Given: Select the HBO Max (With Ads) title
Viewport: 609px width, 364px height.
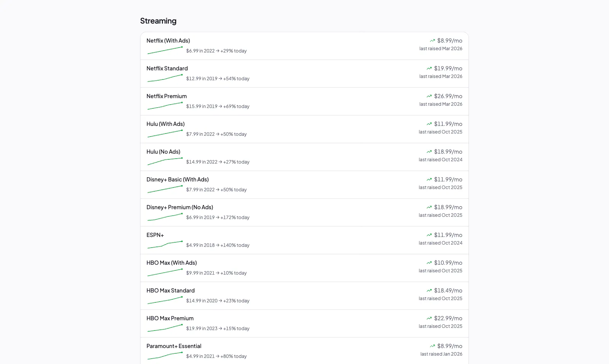Looking at the screenshot, I should click(172, 263).
